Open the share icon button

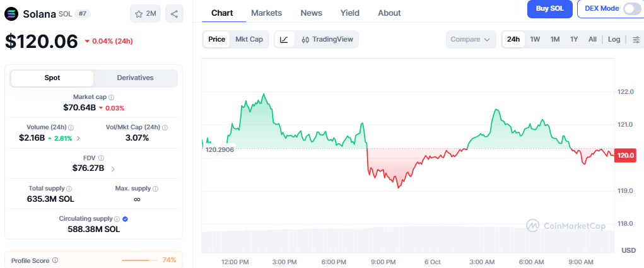point(174,13)
